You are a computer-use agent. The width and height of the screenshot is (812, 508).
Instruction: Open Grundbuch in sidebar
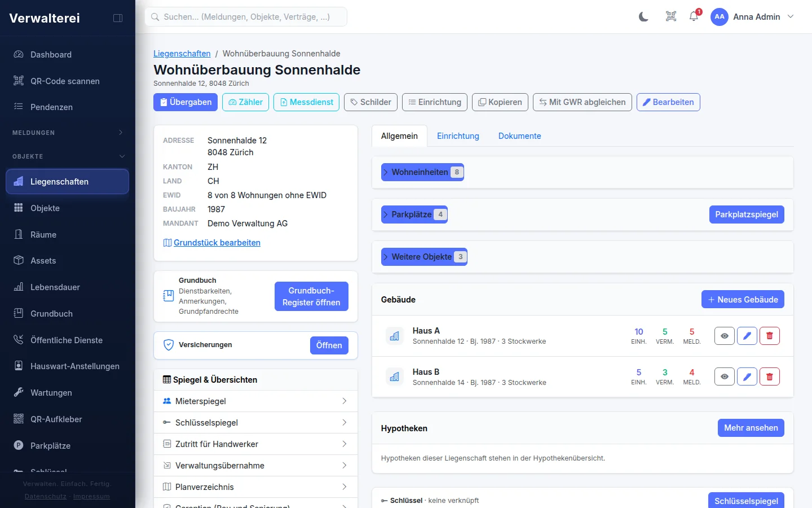click(x=68, y=314)
